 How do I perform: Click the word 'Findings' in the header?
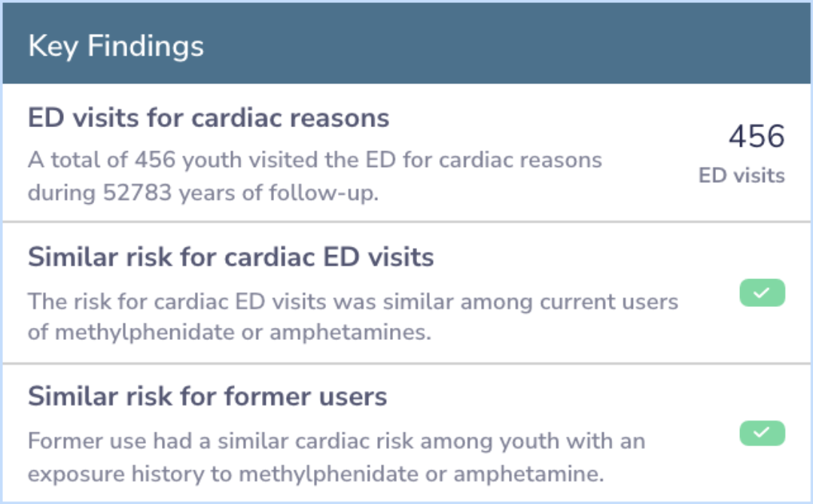click(x=146, y=47)
